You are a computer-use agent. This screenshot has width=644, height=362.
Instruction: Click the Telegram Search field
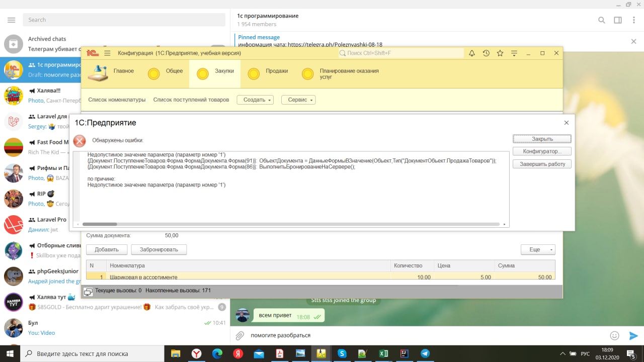click(124, 20)
